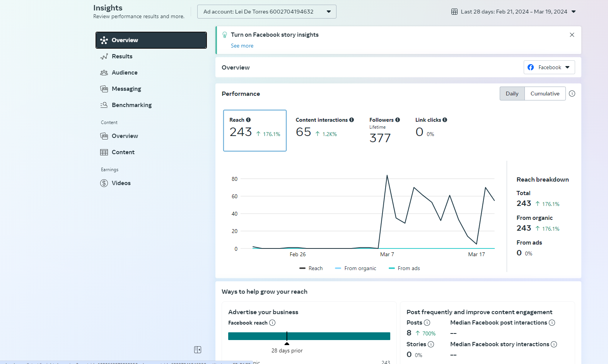Image resolution: width=608 pixels, height=364 pixels.
Task: Toggle the From organic legend series
Action: coord(356,268)
